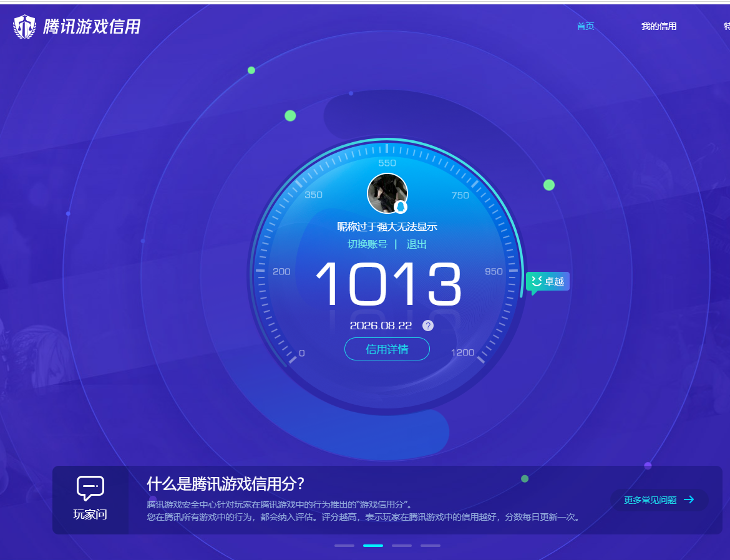Click the 750 gauge label

[x=460, y=196]
